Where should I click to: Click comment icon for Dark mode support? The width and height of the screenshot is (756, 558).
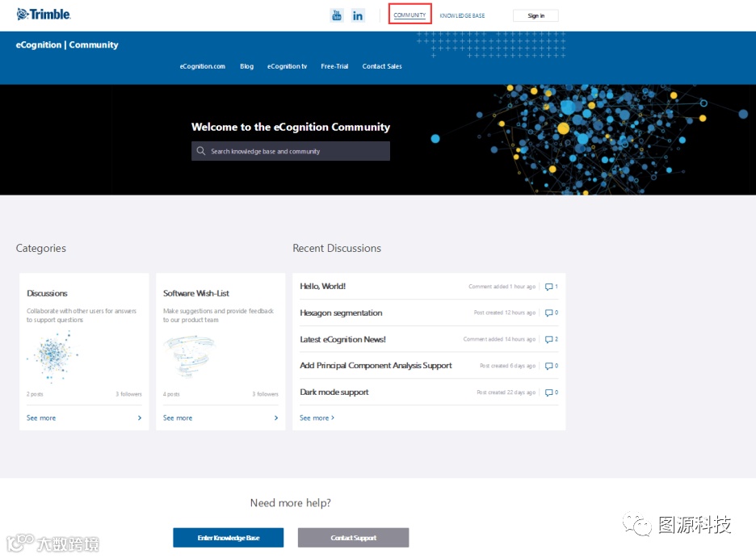point(548,392)
